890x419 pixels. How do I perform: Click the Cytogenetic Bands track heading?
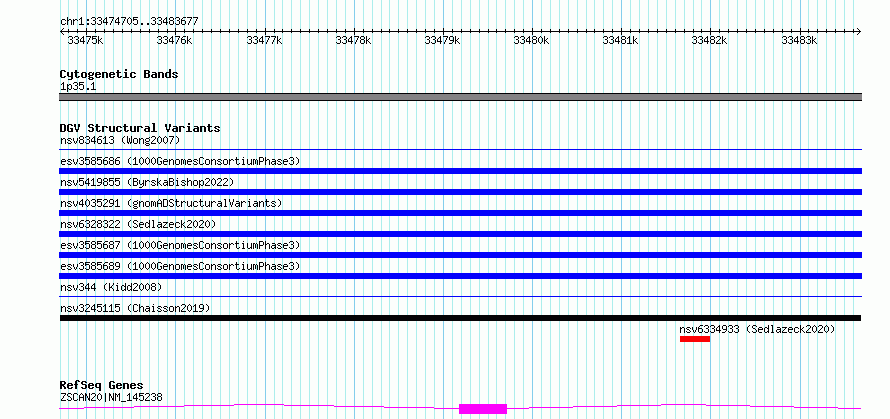click(x=119, y=74)
